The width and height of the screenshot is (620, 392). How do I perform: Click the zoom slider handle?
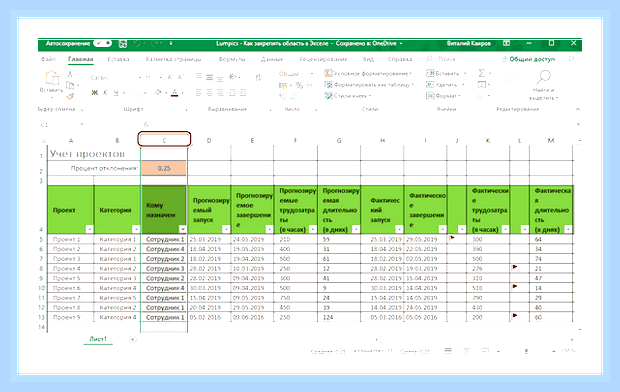[x=526, y=351]
